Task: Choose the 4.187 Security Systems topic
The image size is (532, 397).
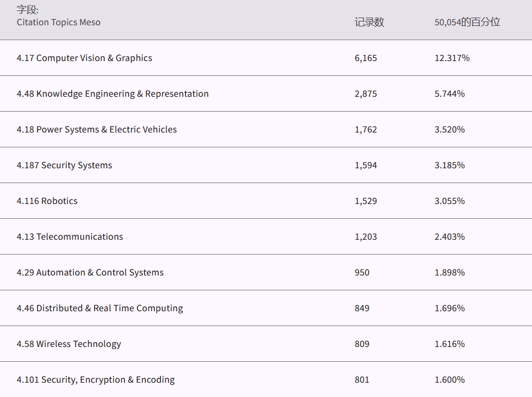Action: pos(64,166)
